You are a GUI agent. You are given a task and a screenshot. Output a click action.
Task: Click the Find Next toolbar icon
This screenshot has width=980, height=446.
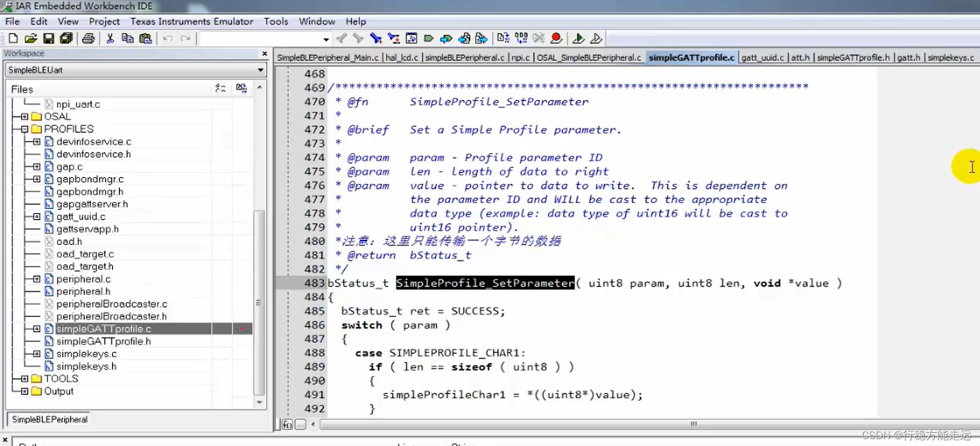pos(358,38)
